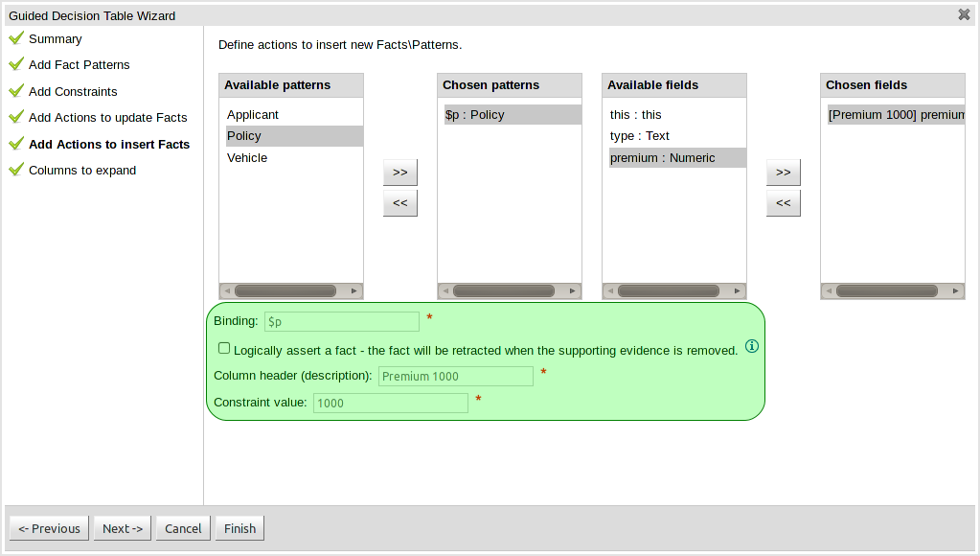Choose the type : Text field
Image resolution: width=980 pixels, height=556 pixels.
coord(640,136)
